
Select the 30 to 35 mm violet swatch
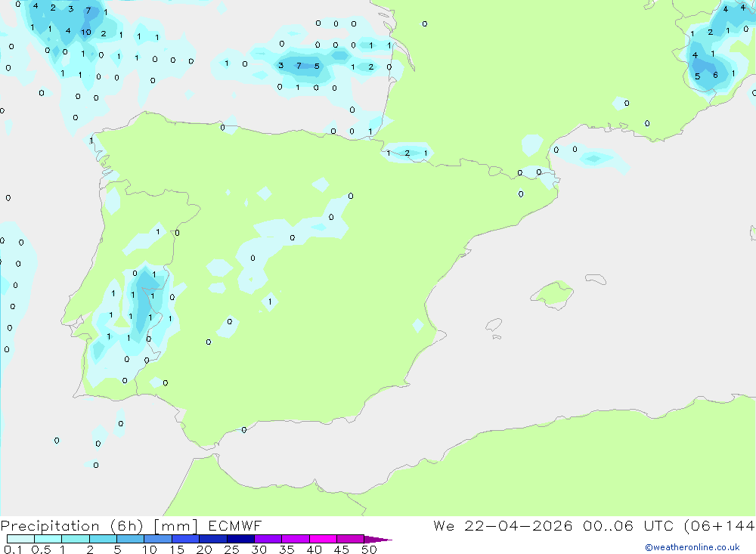coord(268,539)
